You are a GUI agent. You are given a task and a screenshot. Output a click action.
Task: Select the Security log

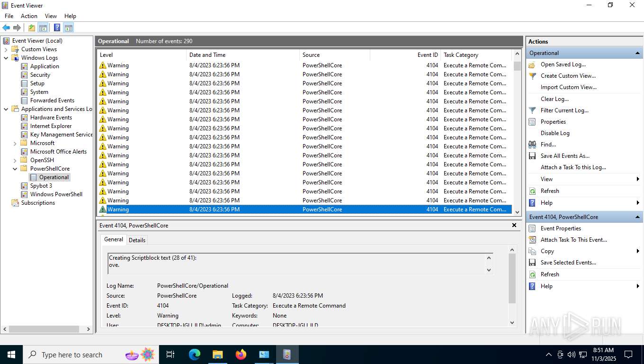[40, 75]
